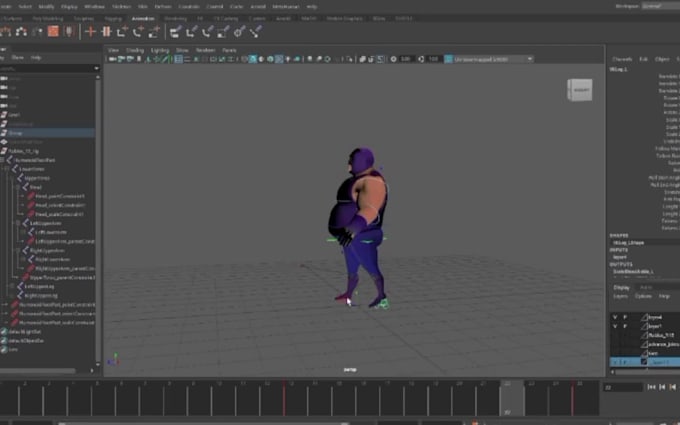This screenshot has width=680, height=425.
Task: Open the viewport Shading menu
Action: click(x=134, y=50)
